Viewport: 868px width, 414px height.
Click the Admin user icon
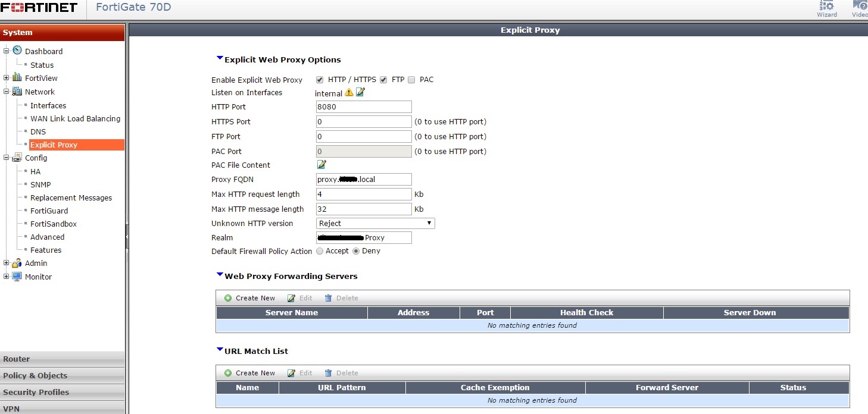pos(17,263)
